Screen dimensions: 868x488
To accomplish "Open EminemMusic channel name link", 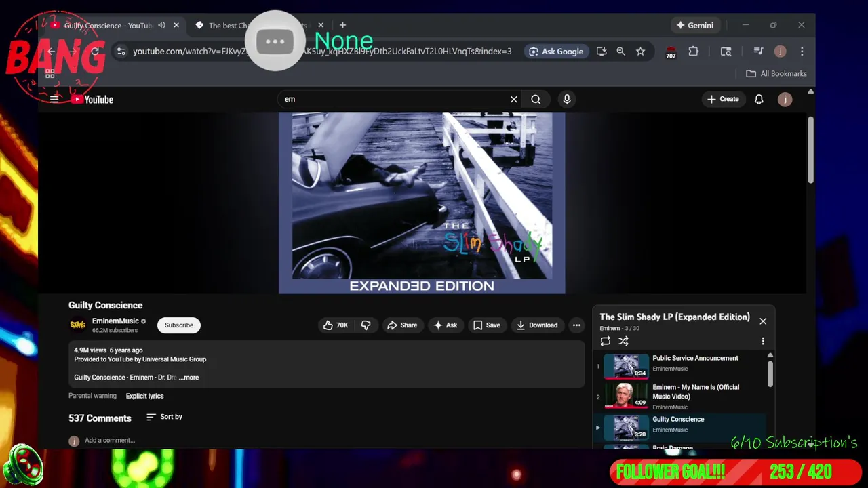I will click(x=115, y=321).
